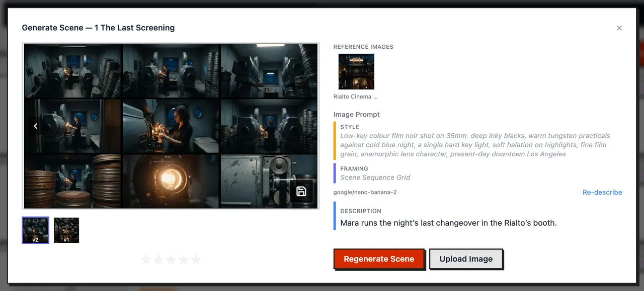The width and height of the screenshot is (644, 291).
Task: Click the Re-describe link
Action: click(x=602, y=192)
